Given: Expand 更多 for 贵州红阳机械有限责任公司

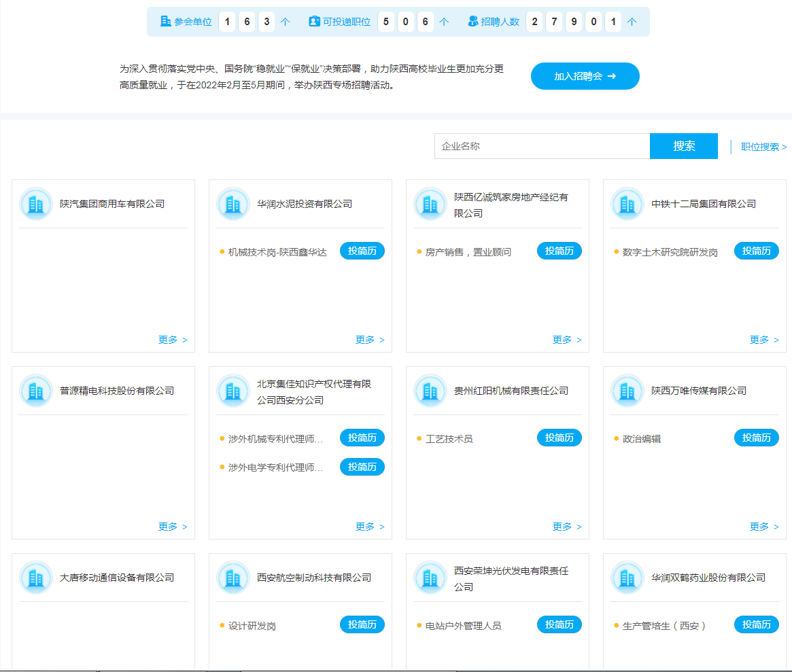Looking at the screenshot, I should click(x=567, y=527).
